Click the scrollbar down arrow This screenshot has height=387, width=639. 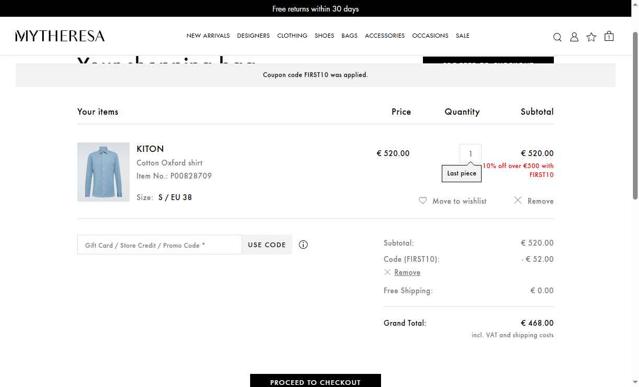(x=635, y=383)
